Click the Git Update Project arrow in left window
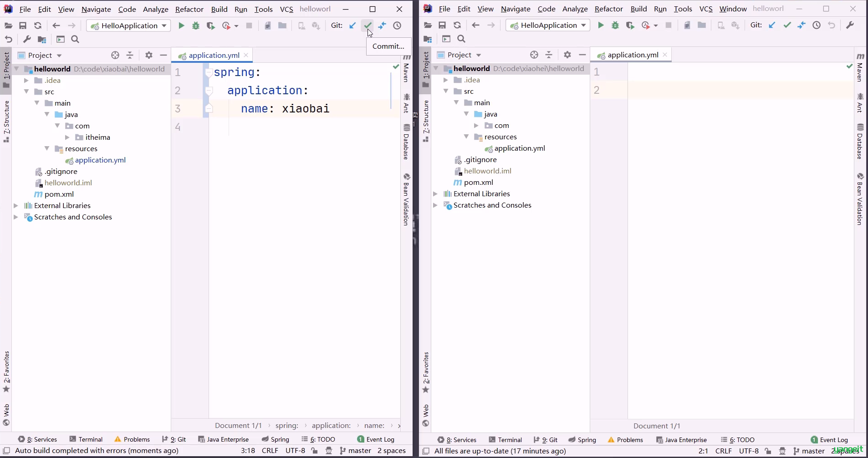868x458 pixels. tap(352, 25)
